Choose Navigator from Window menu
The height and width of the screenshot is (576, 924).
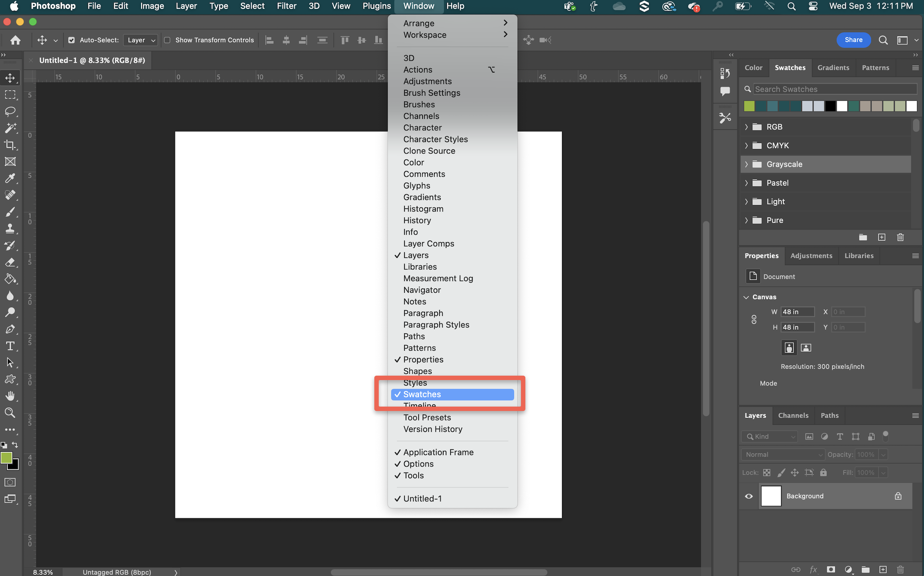[x=452, y=290]
